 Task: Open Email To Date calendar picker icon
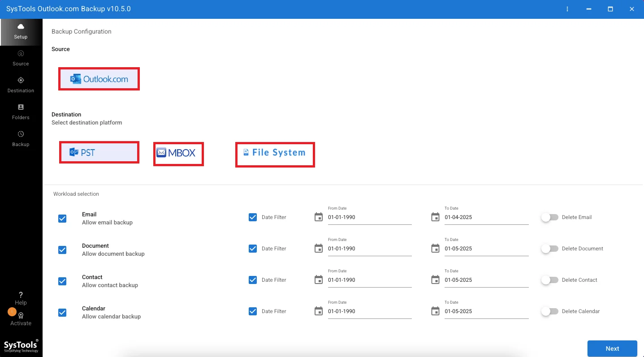coord(435,217)
